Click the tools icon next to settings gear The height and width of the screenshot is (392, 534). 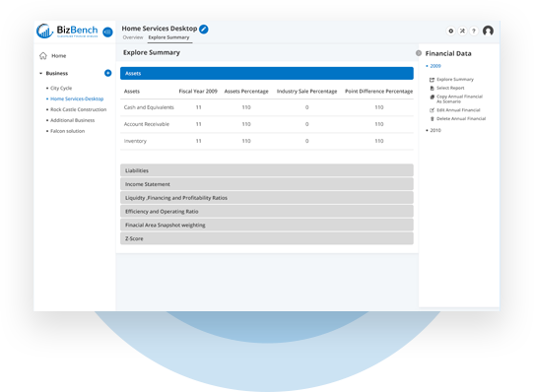pos(462,31)
